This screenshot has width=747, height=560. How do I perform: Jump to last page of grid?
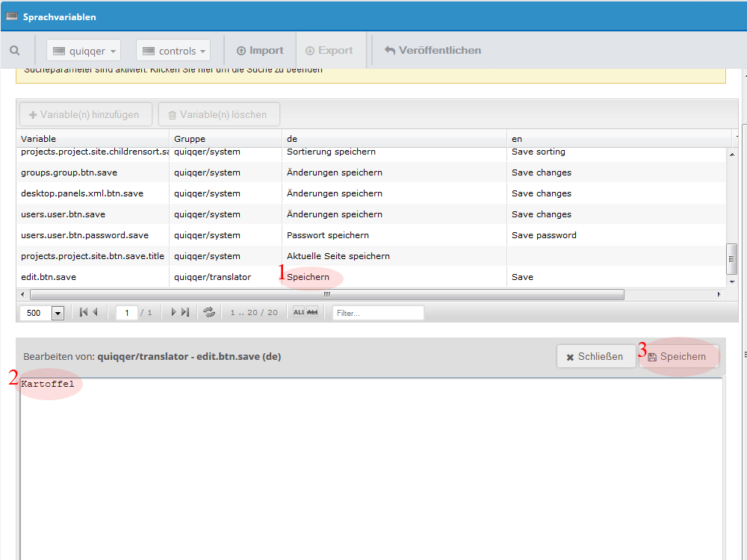(185, 312)
